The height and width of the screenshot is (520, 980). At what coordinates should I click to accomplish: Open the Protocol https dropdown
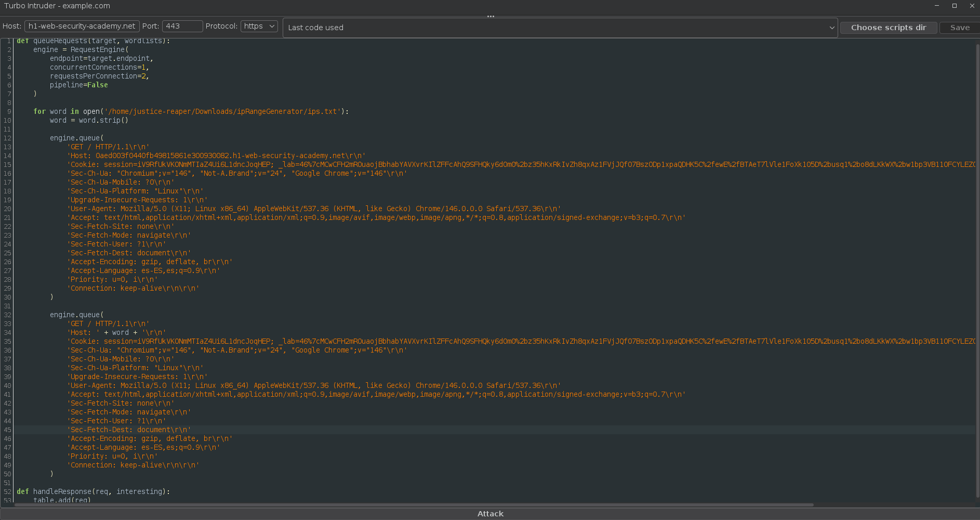pos(259,26)
